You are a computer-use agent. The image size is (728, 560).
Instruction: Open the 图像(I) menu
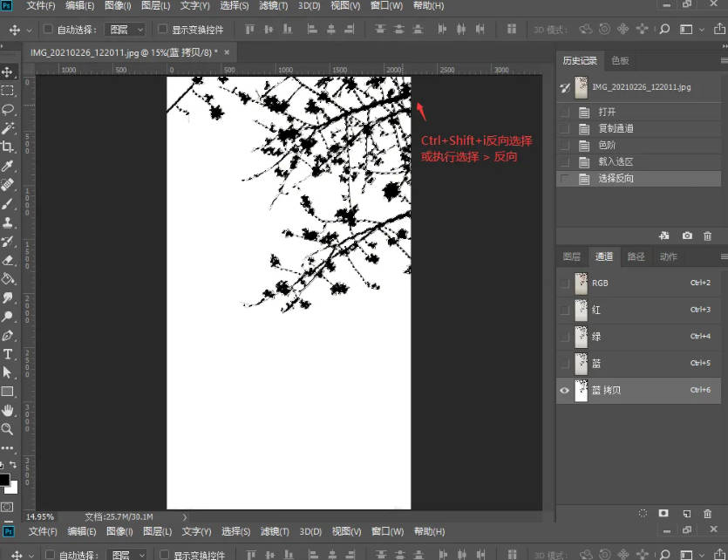coord(118,5)
